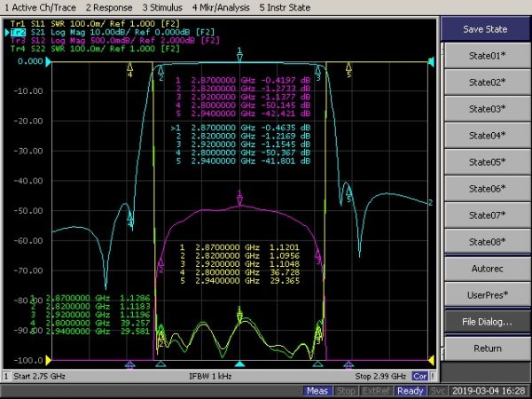Open the 2 Response menu
Image resolution: width=532 pixels, height=399 pixels.
coord(108,7)
